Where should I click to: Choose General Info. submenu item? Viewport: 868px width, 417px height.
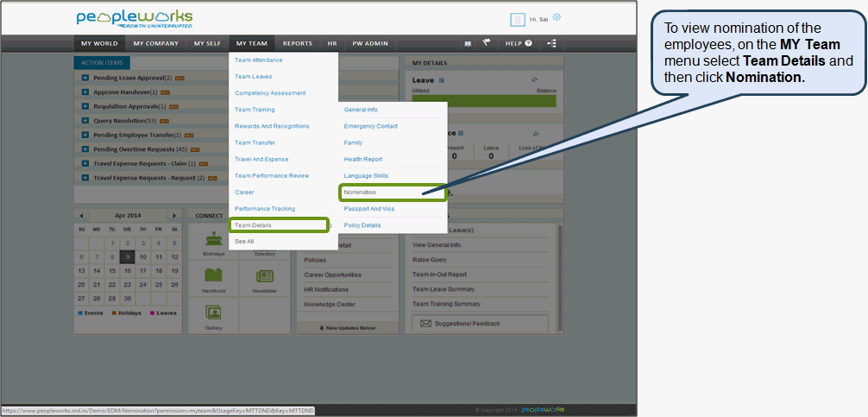(362, 110)
